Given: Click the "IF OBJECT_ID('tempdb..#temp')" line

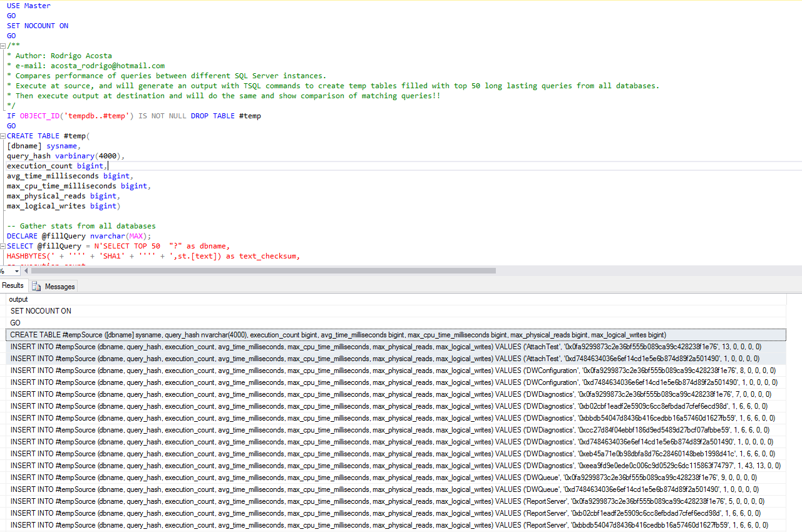Looking at the screenshot, I should coord(134,116).
